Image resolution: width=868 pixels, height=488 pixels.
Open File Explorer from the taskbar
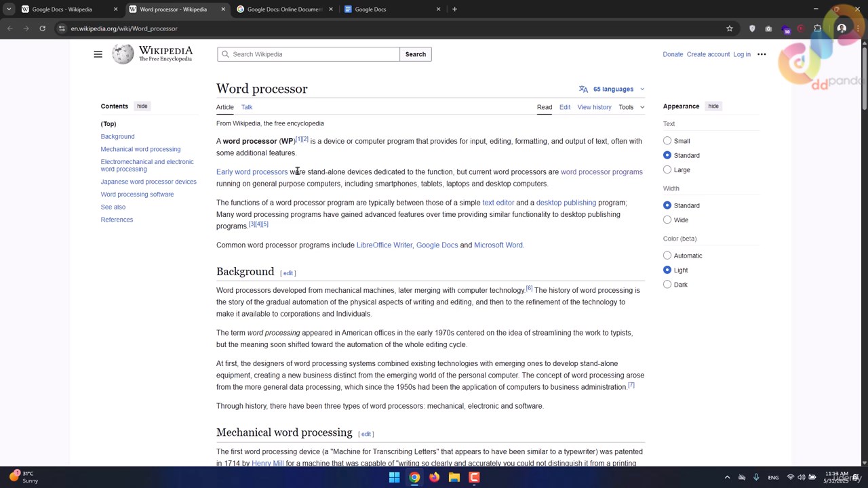pos(454,477)
